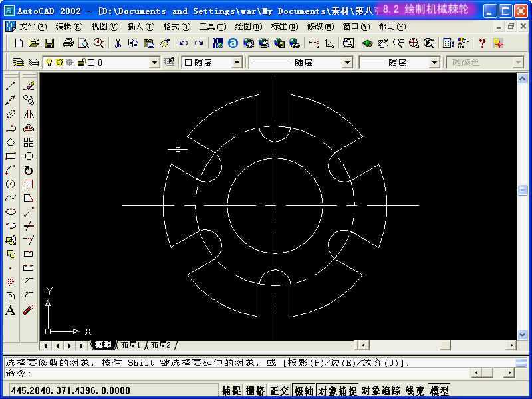Click the Pan realtime icon
Viewport: 532px width, 399px height.
pos(383,43)
